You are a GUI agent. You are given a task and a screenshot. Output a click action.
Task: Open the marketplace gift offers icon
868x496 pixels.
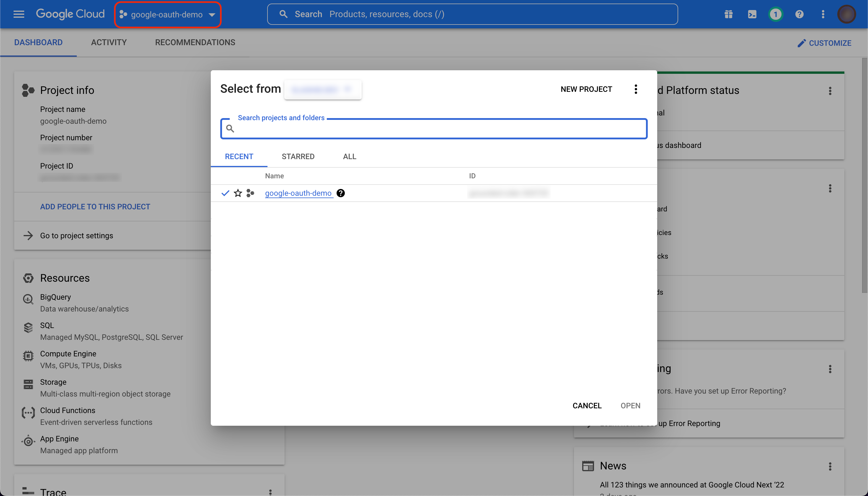pos(728,14)
